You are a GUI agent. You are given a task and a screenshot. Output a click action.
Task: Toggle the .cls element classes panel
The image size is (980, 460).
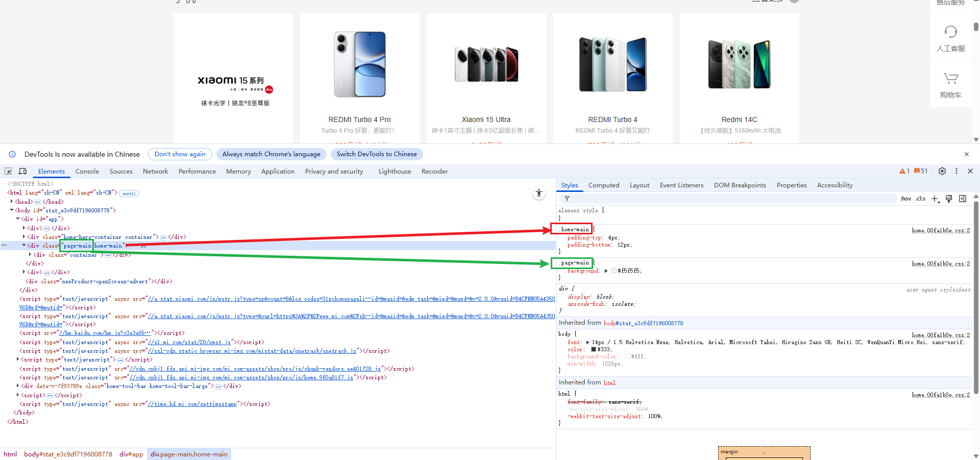(x=920, y=199)
